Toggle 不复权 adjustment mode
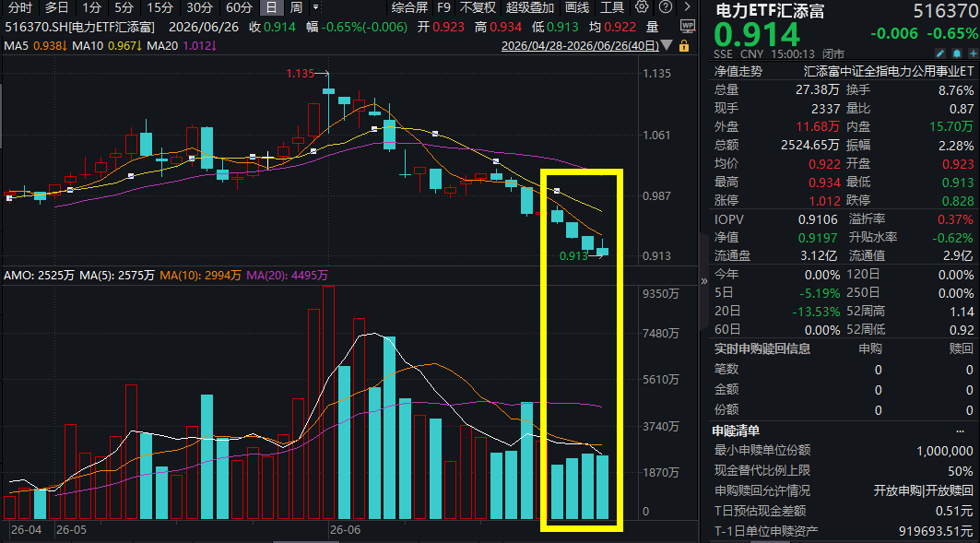 (x=478, y=7)
